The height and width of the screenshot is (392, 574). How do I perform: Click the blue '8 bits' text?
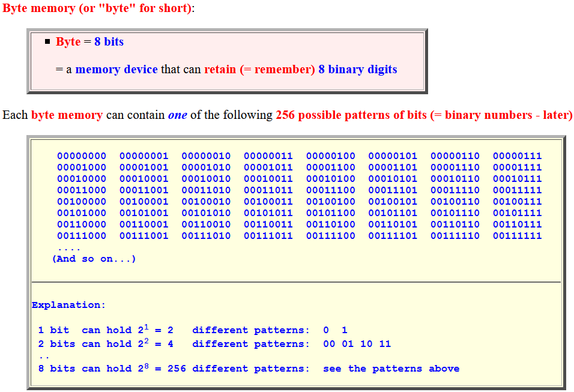click(x=109, y=42)
